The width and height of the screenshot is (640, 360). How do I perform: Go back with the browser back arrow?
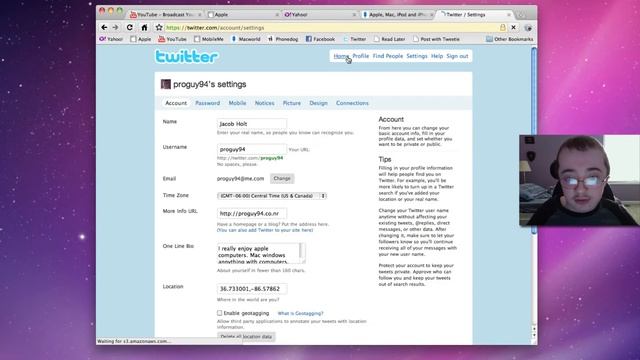(104, 27)
